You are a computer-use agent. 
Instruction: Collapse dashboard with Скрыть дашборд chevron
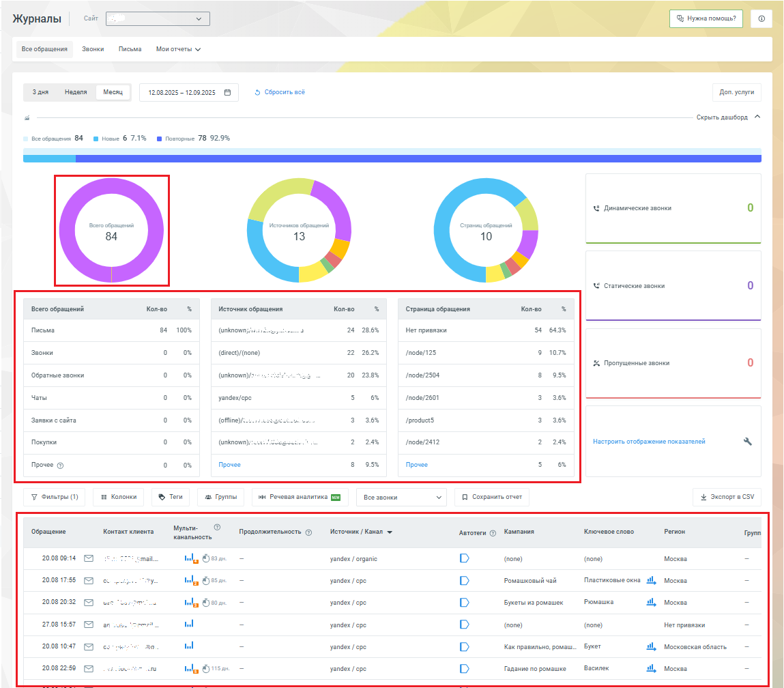(757, 117)
